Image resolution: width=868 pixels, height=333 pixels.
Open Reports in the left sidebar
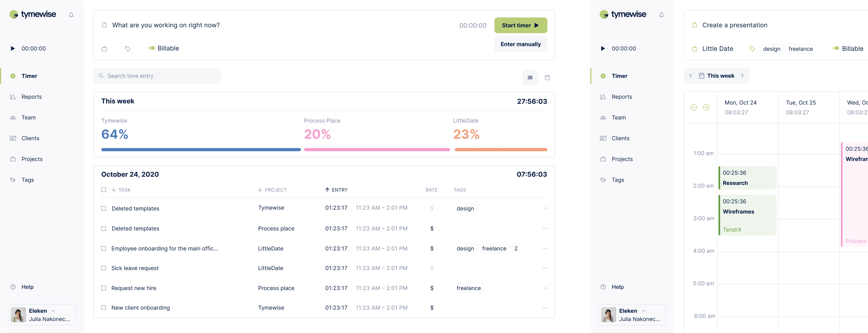[31, 97]
